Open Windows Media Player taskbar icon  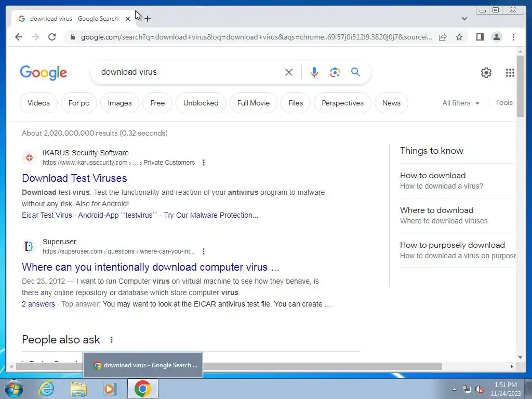110,389
